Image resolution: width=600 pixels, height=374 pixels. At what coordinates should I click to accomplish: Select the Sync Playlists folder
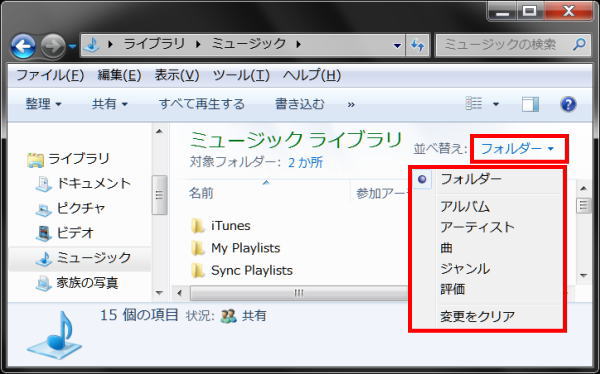point(252,270)
